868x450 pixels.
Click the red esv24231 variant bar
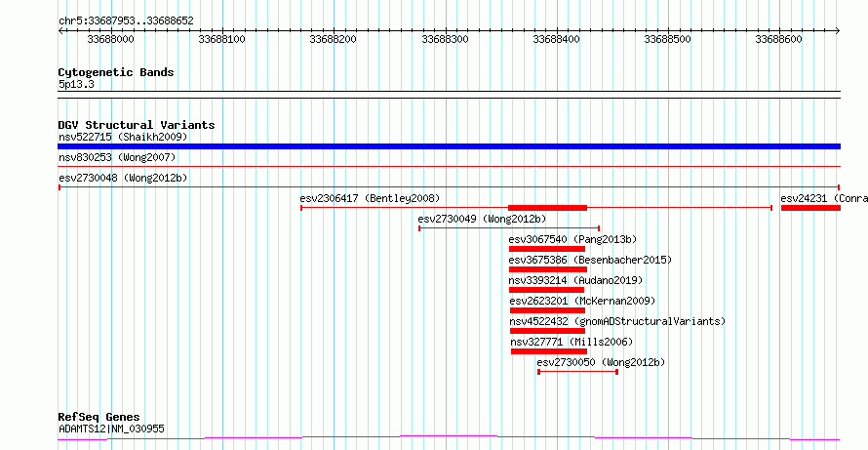(810, 208)
